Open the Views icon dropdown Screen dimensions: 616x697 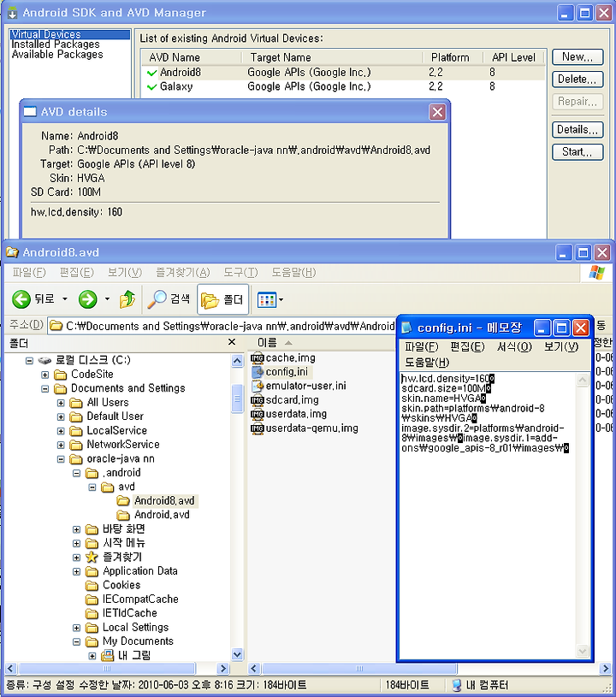[270, 300]
